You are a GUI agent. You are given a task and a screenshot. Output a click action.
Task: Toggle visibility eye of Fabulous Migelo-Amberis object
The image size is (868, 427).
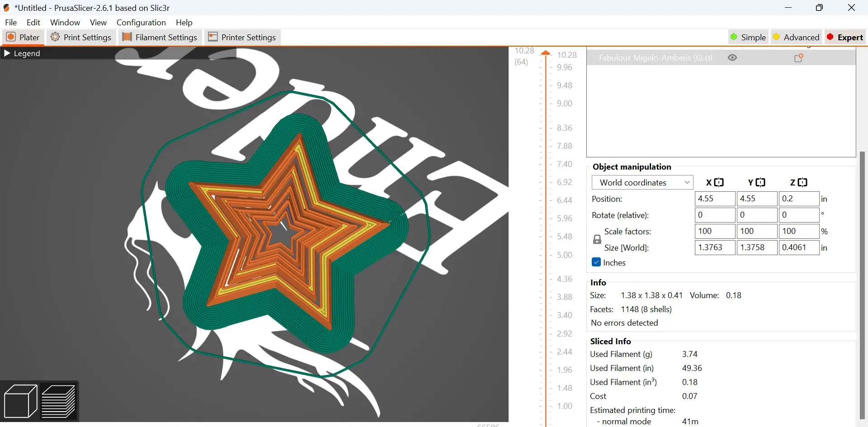(x=732, y=57)
